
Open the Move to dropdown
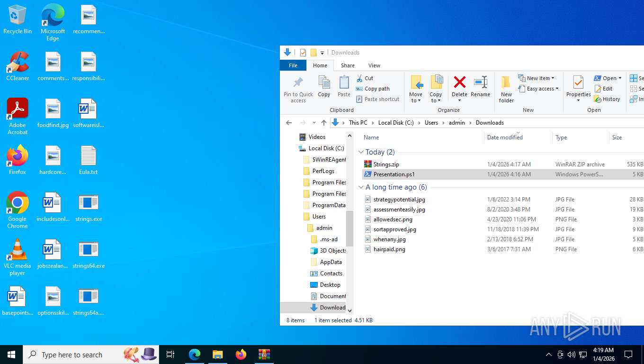pyautogui.click(x=416, y=97)
